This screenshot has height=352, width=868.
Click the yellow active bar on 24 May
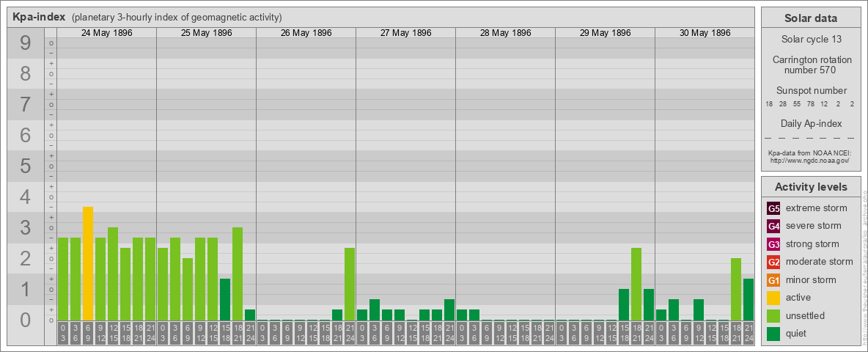tap(88, 263)
